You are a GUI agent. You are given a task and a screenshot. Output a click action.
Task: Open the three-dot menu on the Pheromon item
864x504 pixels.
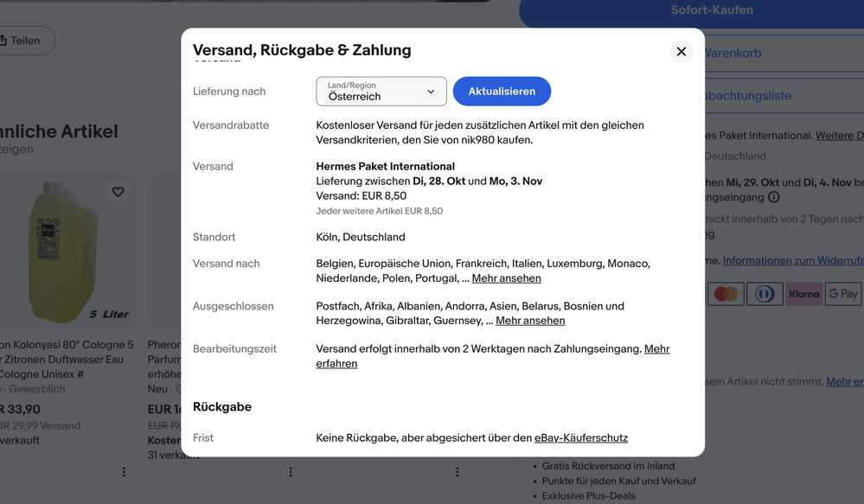coord(291,472)
